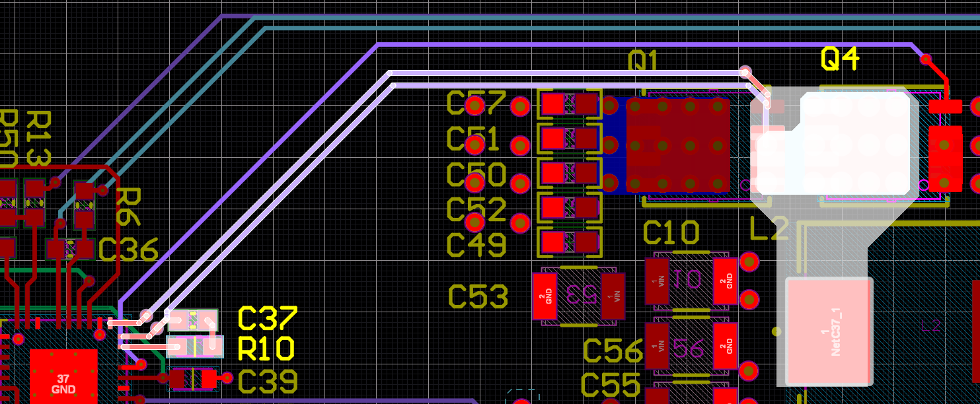980x404 pixels.
Task: Select the Q4 designator label
Action: tap(840, 59)
